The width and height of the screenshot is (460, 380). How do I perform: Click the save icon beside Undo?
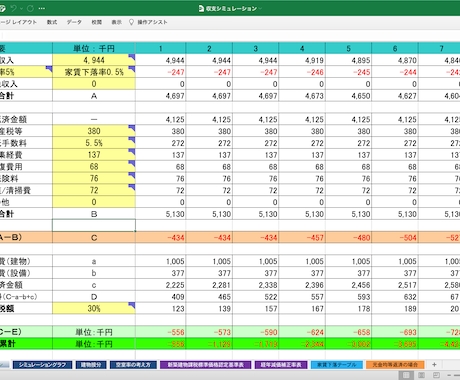(x=2, y=8)
